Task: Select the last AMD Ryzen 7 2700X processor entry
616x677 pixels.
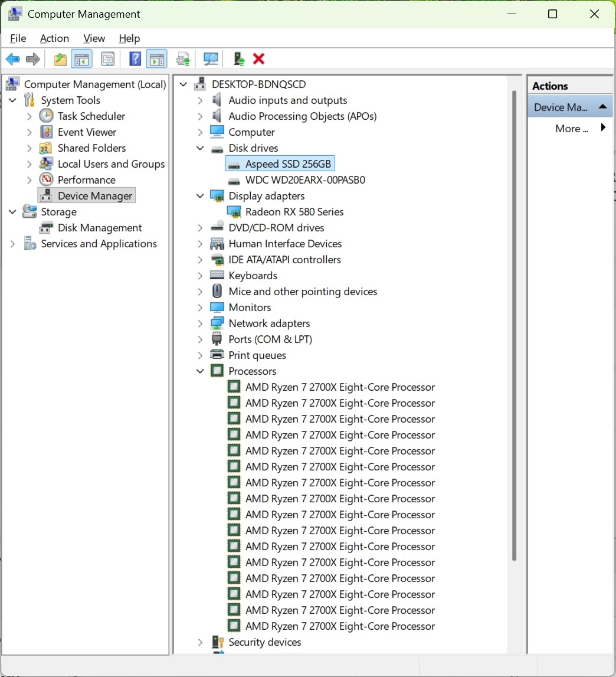Action: 340,626
